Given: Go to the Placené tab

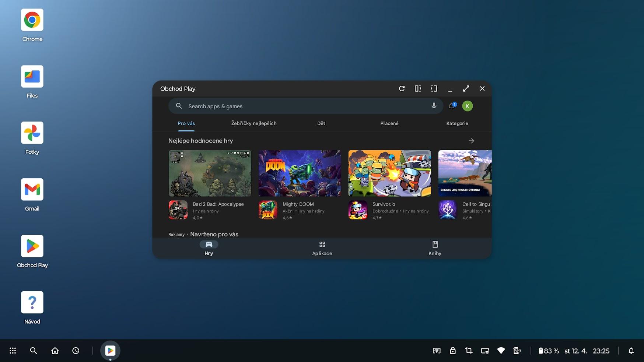Looking at the screenshot, I should click(x=389, y=123).
